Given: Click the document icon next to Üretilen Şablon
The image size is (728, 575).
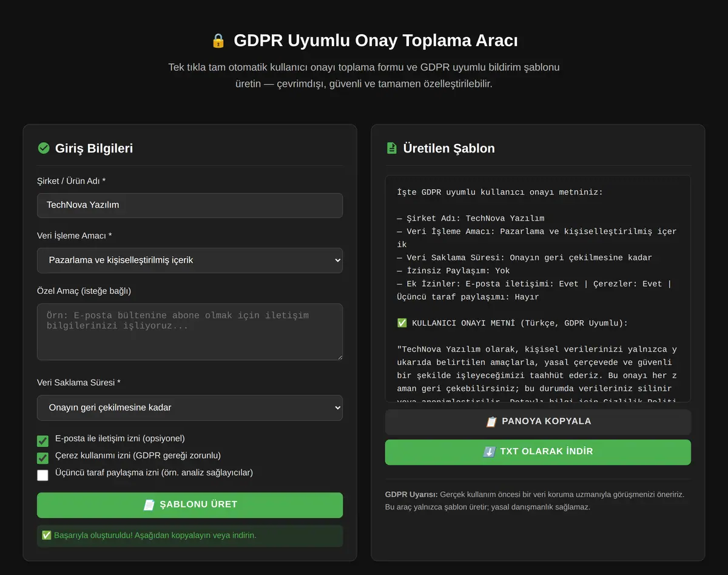Looking at the screenshot, I should tap(391, 148).
